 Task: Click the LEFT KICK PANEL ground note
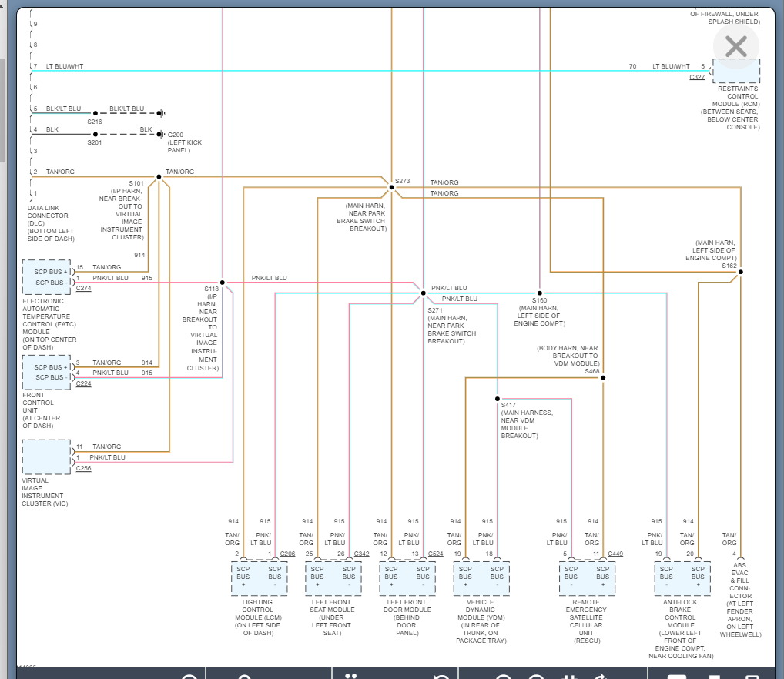click(x=185, y=146)
